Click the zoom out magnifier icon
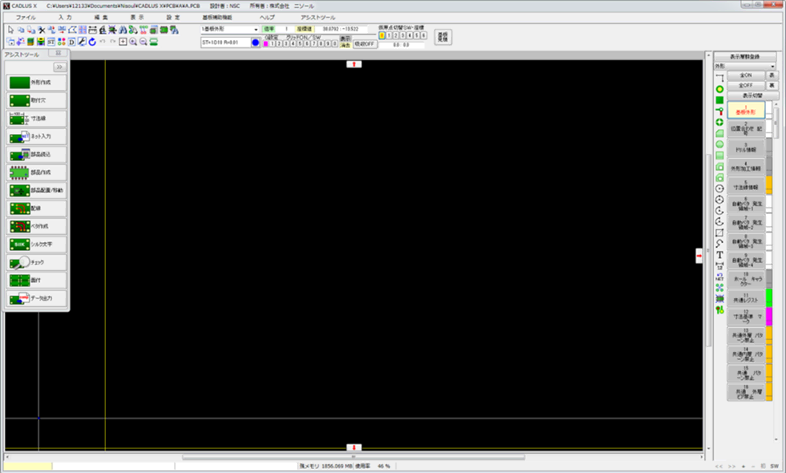Viewport: 786px width, 473px height. click(143, 42)
